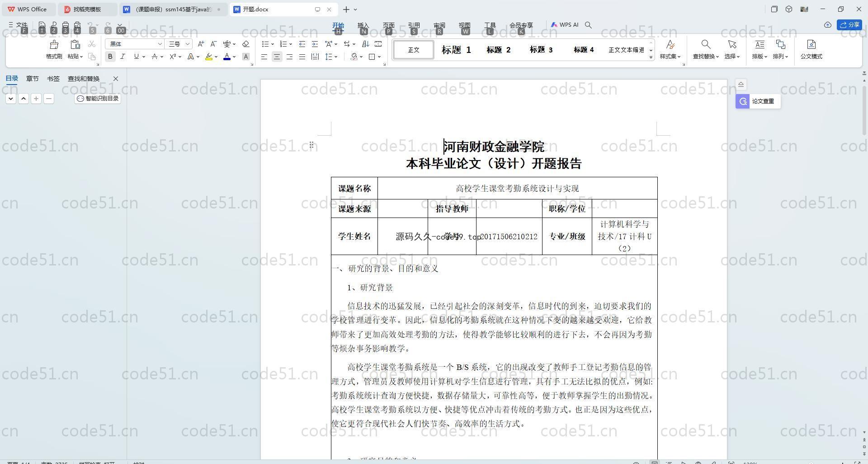Toggle center alignment
Viewport: 868px width, 464px height.
coord(277,57)
